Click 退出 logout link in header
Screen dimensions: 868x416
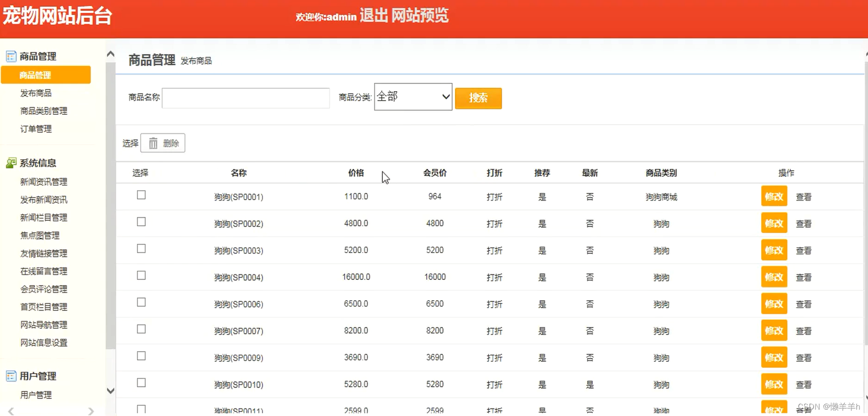[374, 16]
